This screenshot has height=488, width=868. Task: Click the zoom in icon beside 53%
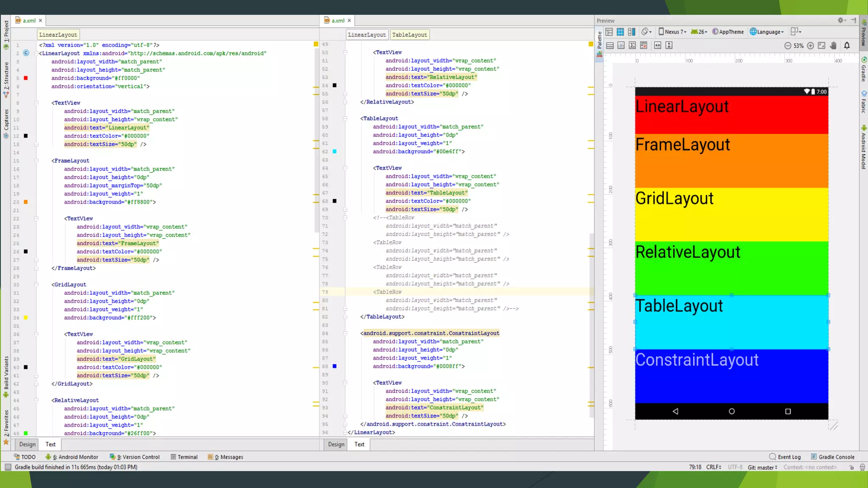810,46
